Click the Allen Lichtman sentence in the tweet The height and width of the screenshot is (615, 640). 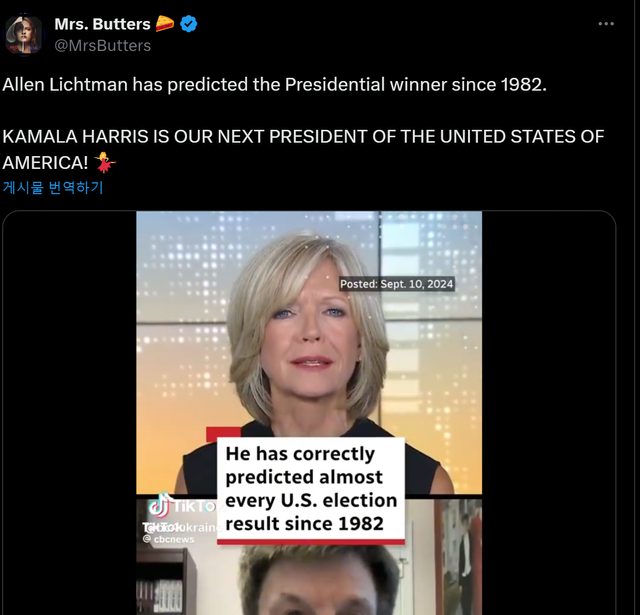click(275, 84)
